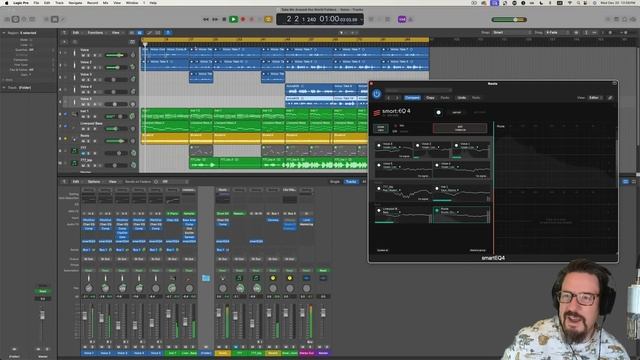Switch the mixer to Tracks view
This screenshot has width=640, height=360.
[x=351, y=182]
